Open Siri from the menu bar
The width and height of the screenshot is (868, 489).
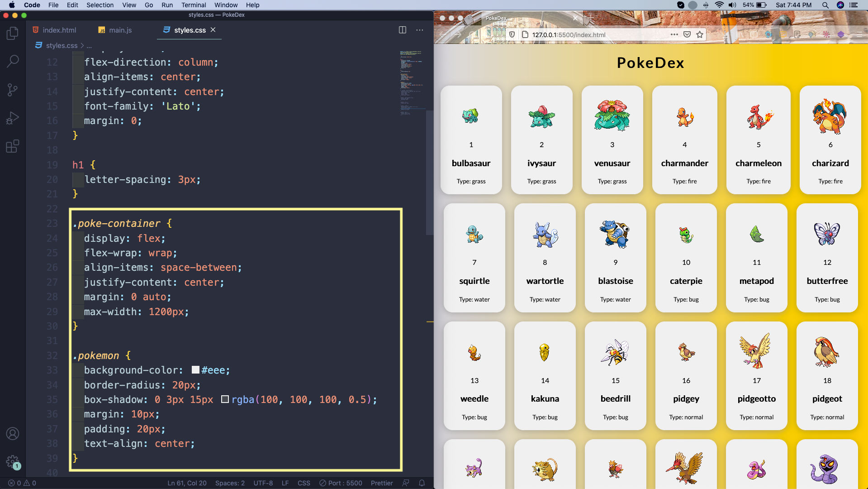click(840, 5)
